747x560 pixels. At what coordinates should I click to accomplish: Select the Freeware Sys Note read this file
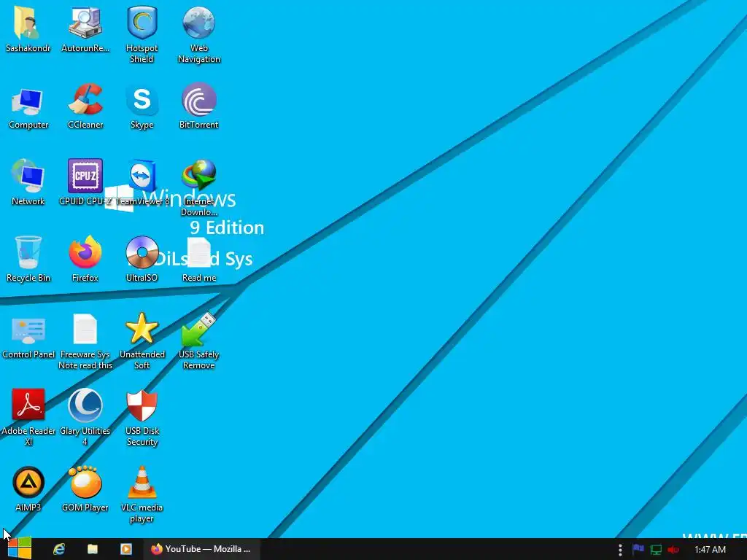tap(85, 329)
